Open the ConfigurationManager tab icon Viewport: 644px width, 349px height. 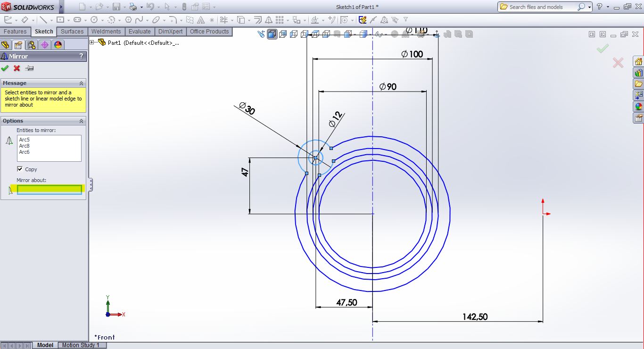(32, 45)
